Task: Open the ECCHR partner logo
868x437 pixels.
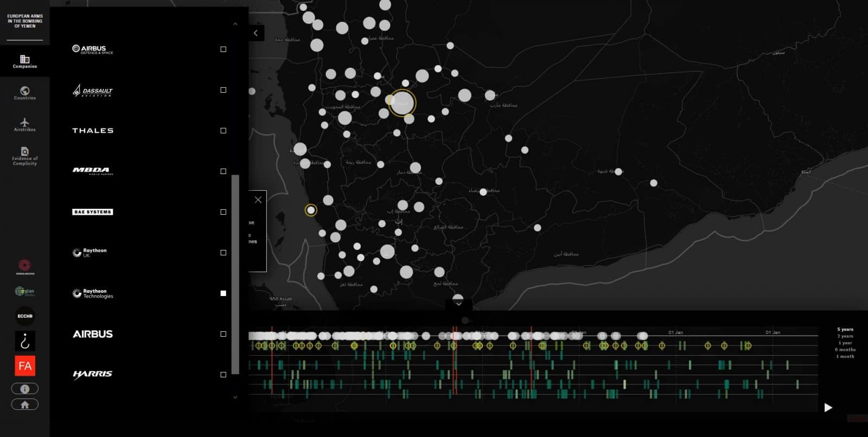Action: pyautogui.click(x=25, y=316)
